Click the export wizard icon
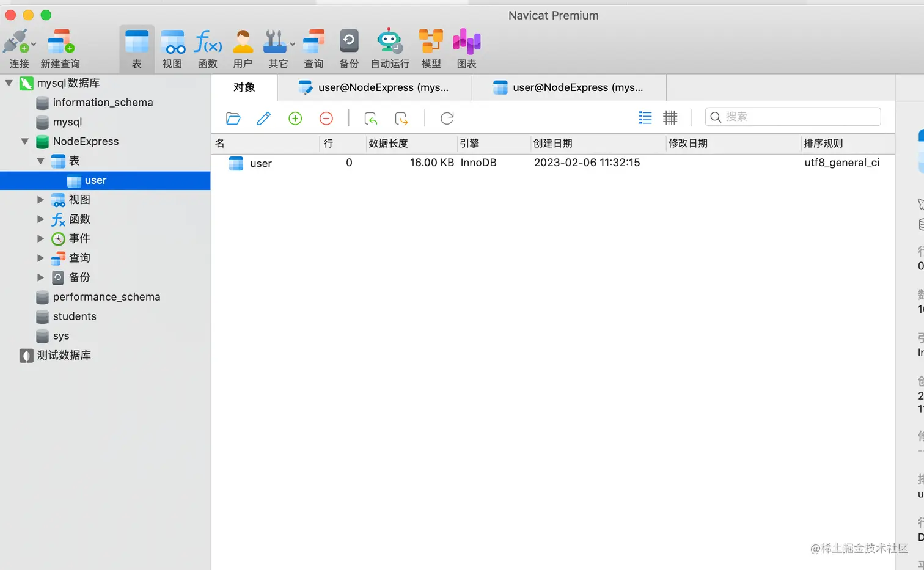Viewport: 924px width, 570px height. 402,119
